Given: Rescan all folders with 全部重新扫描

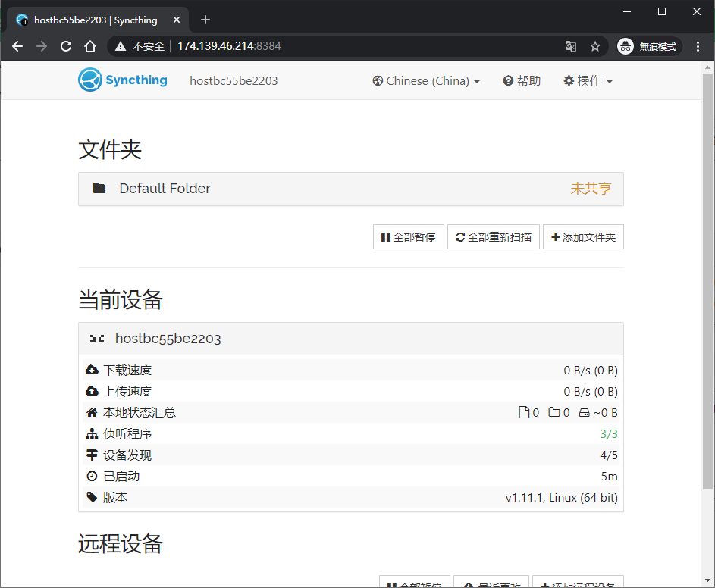Looking at the screenshot, I should (x=494, y=237).
